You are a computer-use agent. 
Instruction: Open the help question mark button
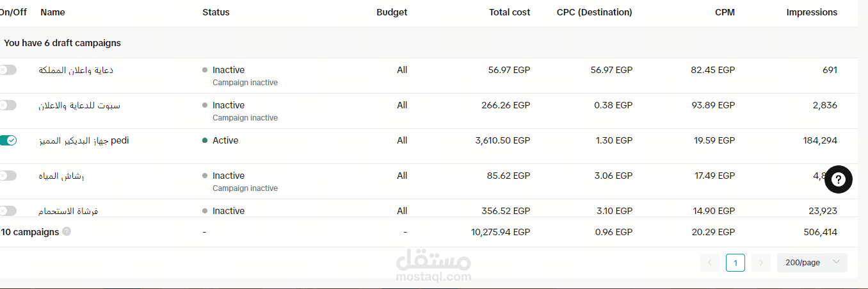pyautogui.click(x=839, y=180)
